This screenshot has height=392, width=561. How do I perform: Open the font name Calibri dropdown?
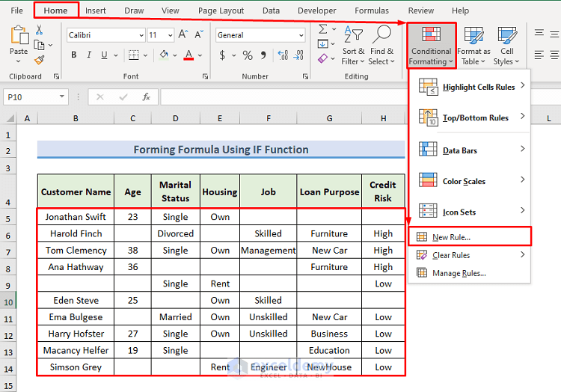click(x=141, y=35)
